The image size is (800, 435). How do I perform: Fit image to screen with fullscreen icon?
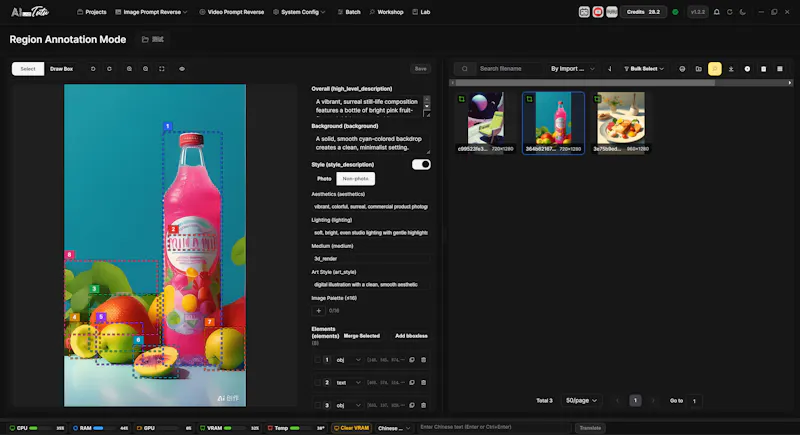tap(162, 69)
